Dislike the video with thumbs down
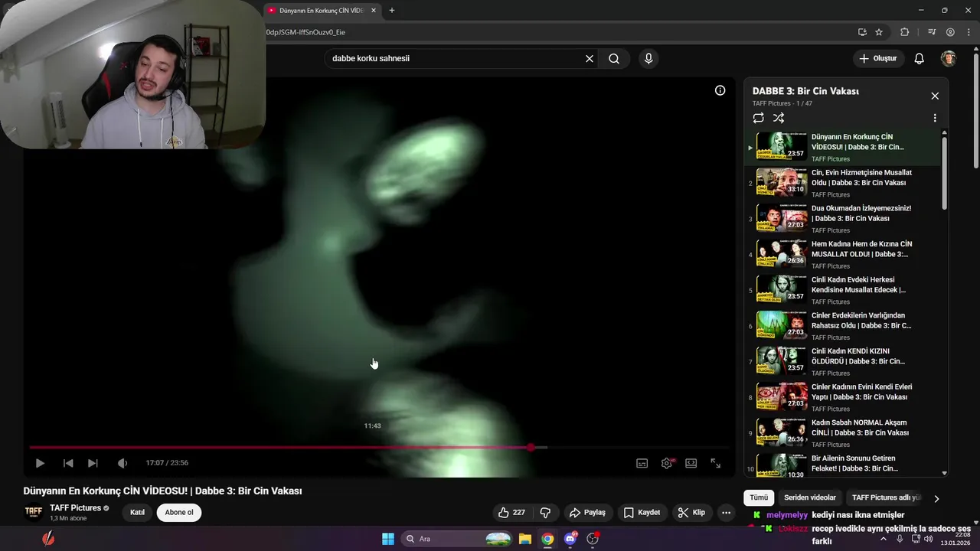980x551 pixels. pyautogui.click(x=545, y=513)
